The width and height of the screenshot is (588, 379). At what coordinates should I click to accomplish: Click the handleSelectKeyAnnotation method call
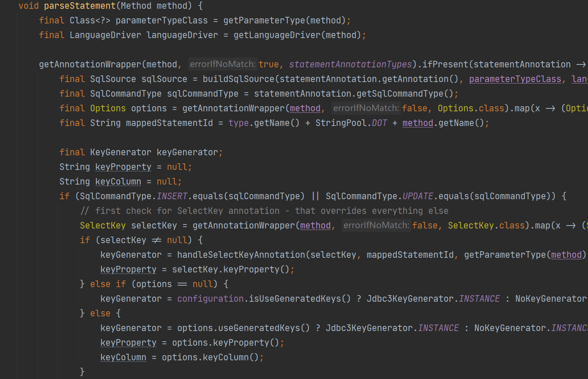tap(241, 255)
